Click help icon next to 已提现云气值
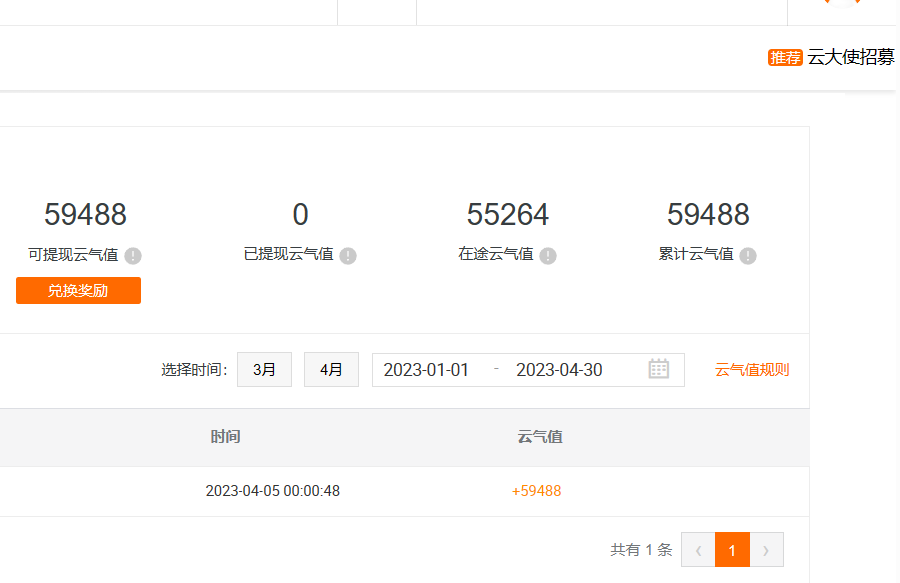900x583 pixels. pos(348,255)
